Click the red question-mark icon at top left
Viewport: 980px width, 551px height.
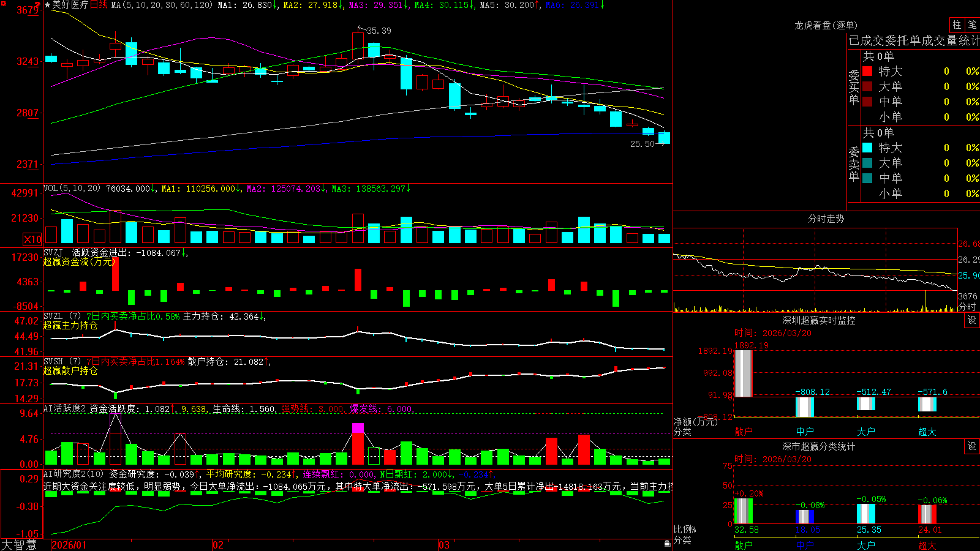(x=38, y=5)
